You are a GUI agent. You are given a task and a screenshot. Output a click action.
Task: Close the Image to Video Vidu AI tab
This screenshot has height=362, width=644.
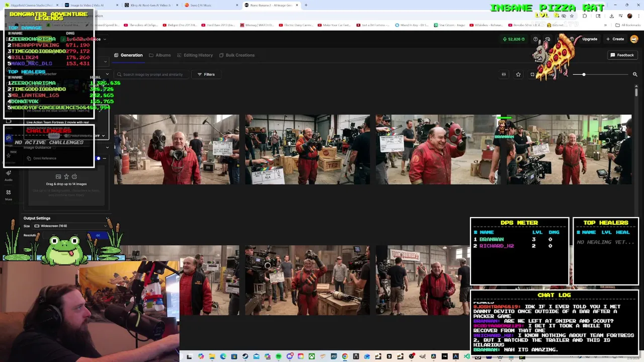tap(118, 5)
